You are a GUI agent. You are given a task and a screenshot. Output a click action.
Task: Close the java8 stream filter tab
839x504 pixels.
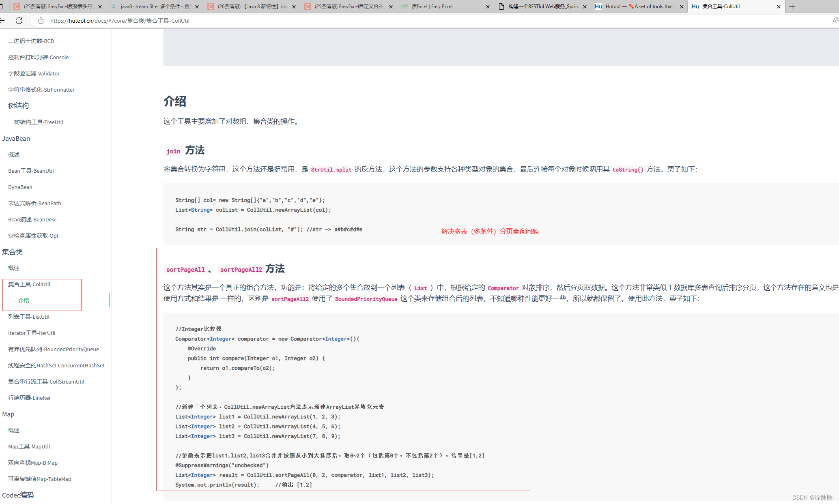197,6
